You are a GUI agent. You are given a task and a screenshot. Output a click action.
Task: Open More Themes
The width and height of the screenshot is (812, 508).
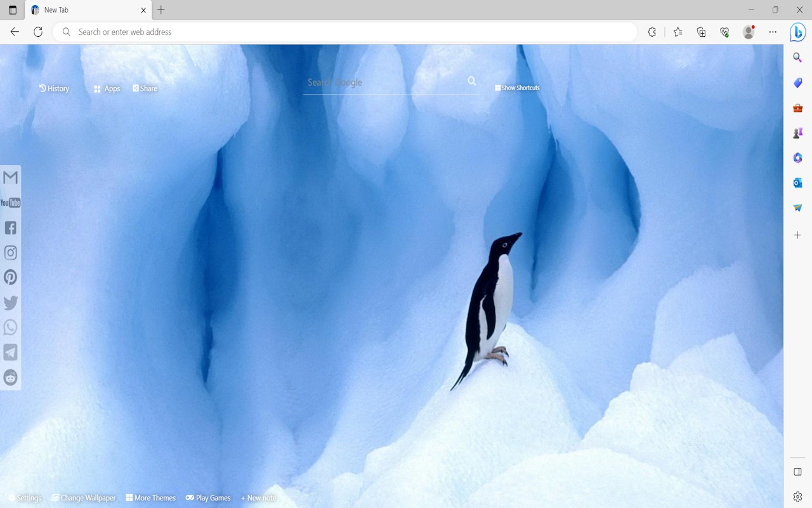pyautogui.click(x=150, y=498)
